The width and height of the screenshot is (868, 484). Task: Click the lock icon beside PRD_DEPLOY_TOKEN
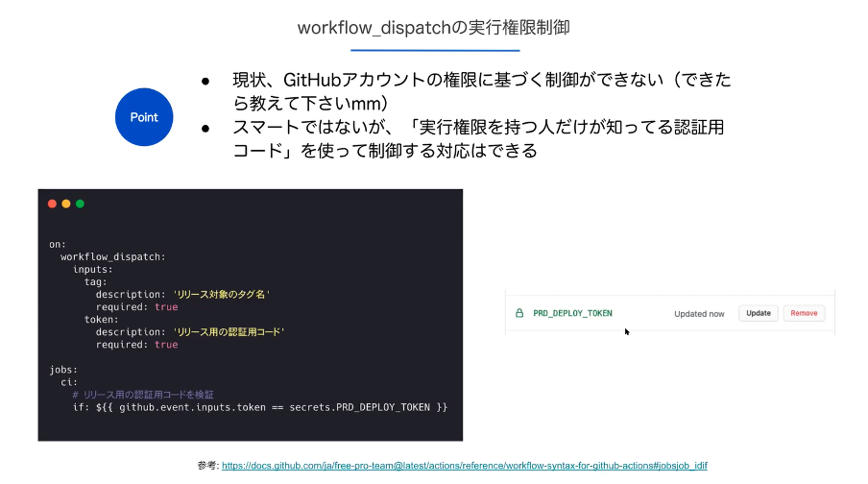(x=519, y=313)
